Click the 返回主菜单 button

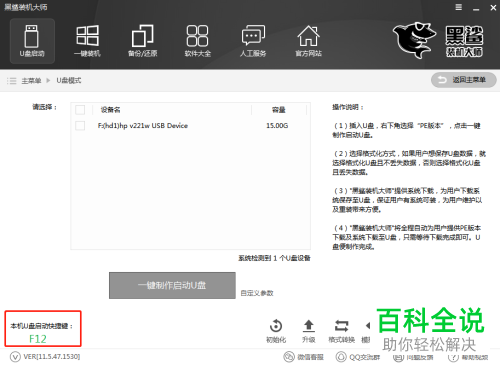tap(464, 80)
